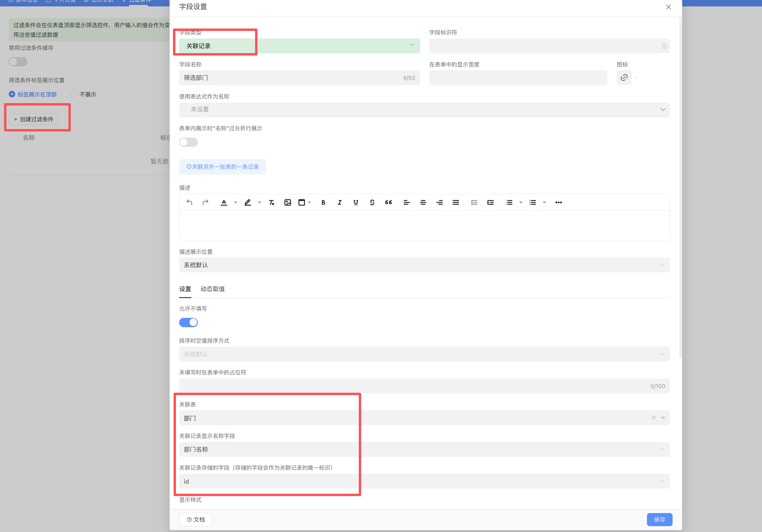Toggle the 允许不填写 switch off

point(188,322)
